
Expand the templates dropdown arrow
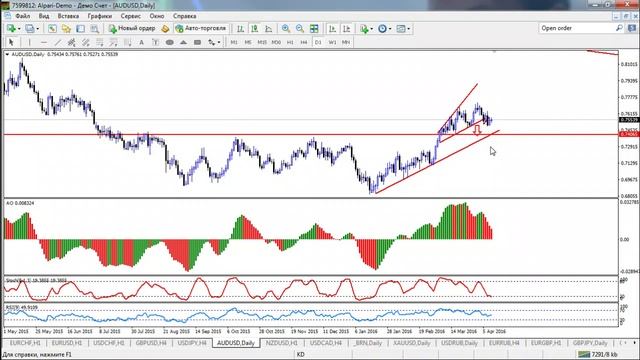pos(409,29)
